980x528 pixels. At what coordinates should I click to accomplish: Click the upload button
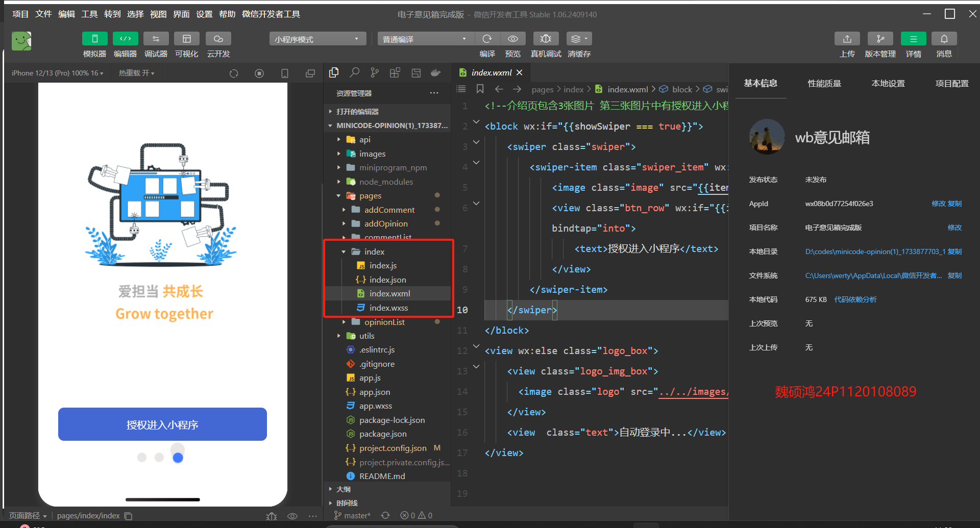(x=847, y=39)
